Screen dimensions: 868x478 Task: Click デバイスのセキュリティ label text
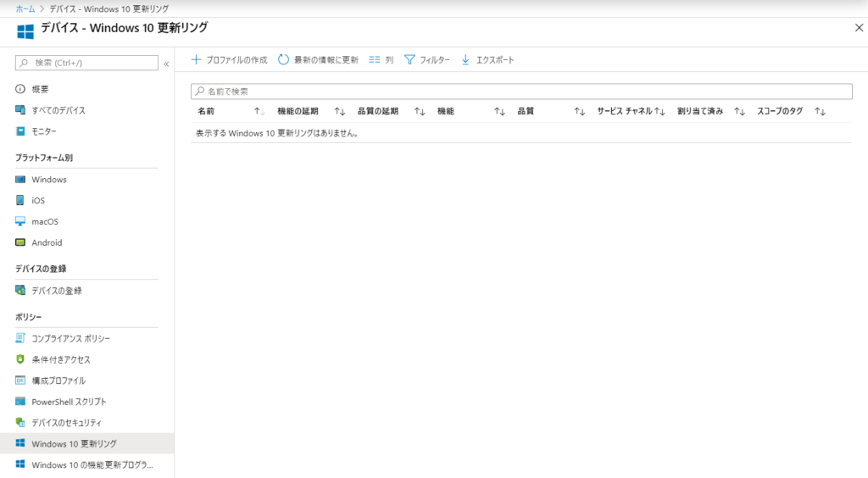pos(66,423)
